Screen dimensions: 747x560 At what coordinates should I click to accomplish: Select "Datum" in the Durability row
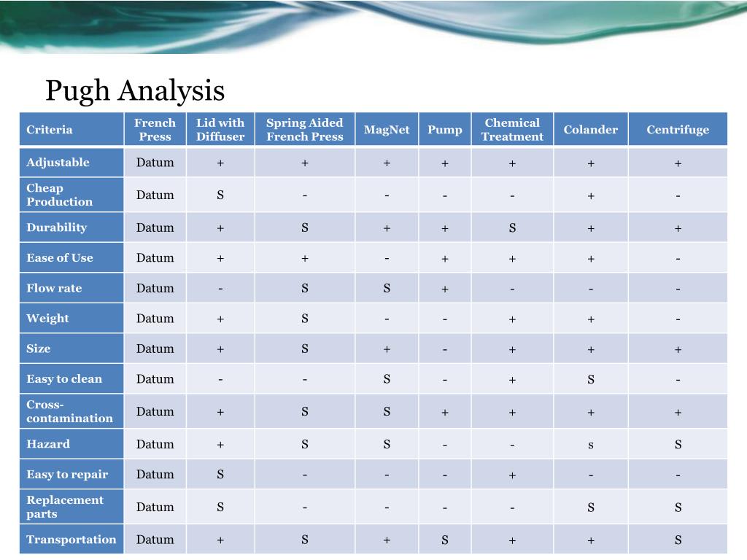155,227
